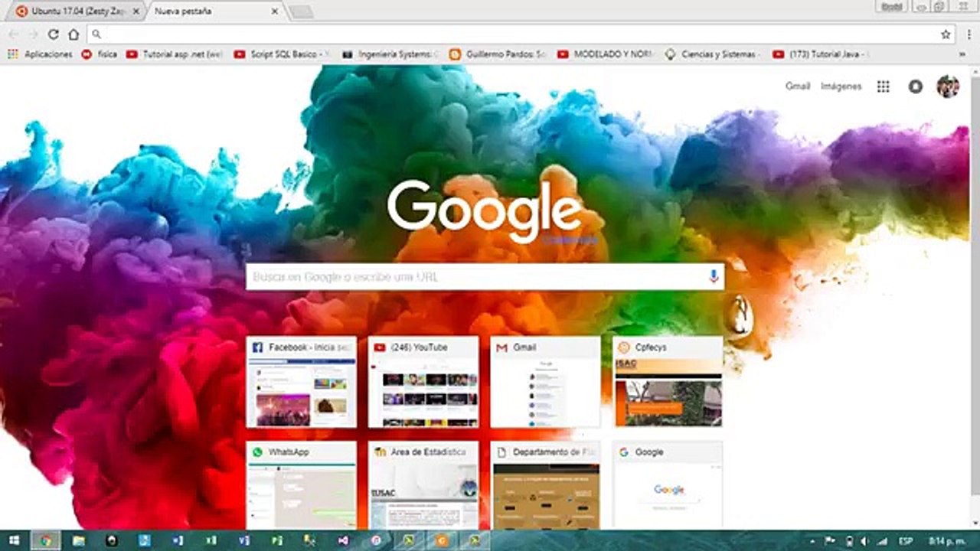Open the Imágenes link

(x=841, y=86)
